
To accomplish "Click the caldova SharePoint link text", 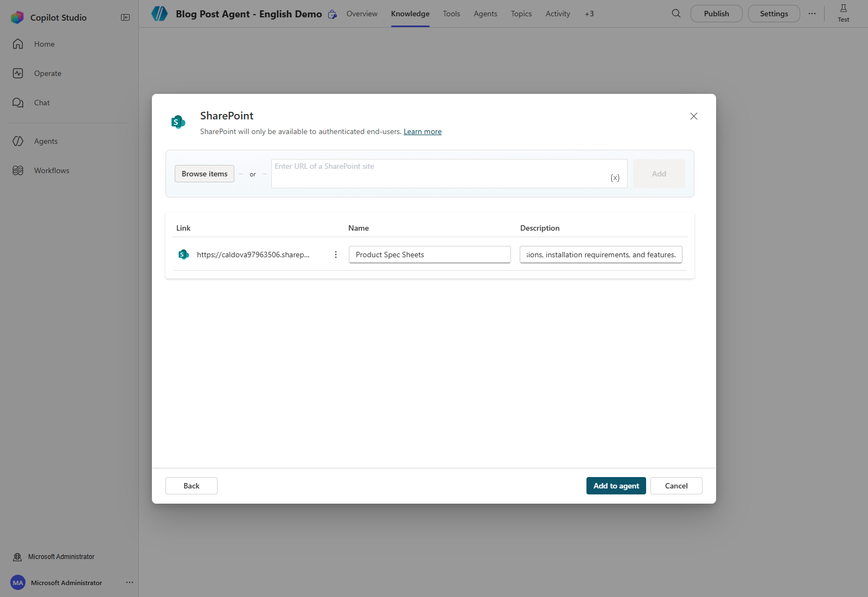I will 253,255.
